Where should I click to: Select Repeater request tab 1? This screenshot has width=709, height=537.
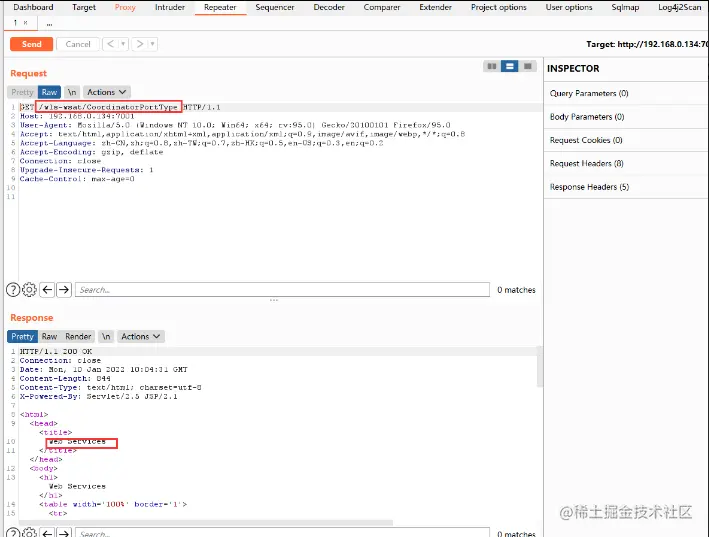click(x=15, y=23)
